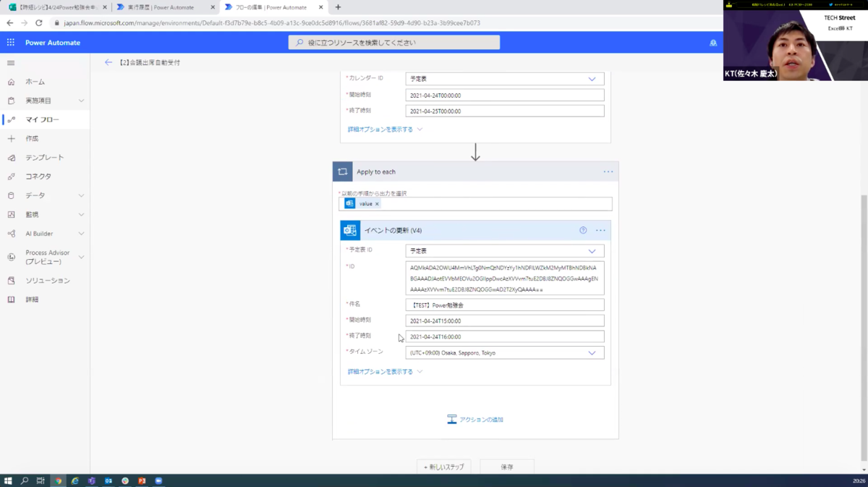Click the end time field 2021-04-24T16:00:00

504,336
